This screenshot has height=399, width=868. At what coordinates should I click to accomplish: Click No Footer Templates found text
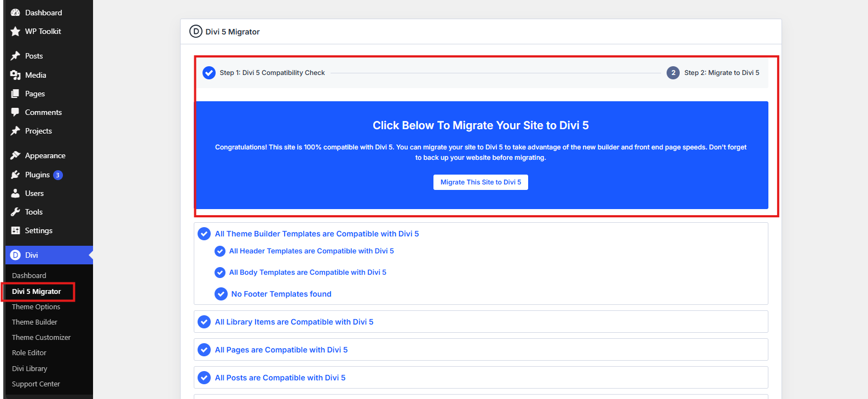click(281, 294)
